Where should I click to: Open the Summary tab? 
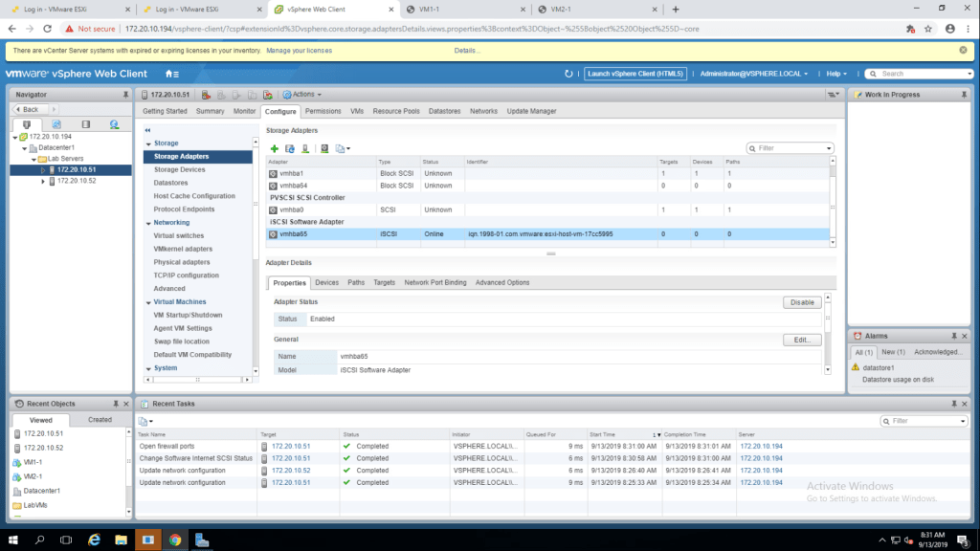coord(211,111)
